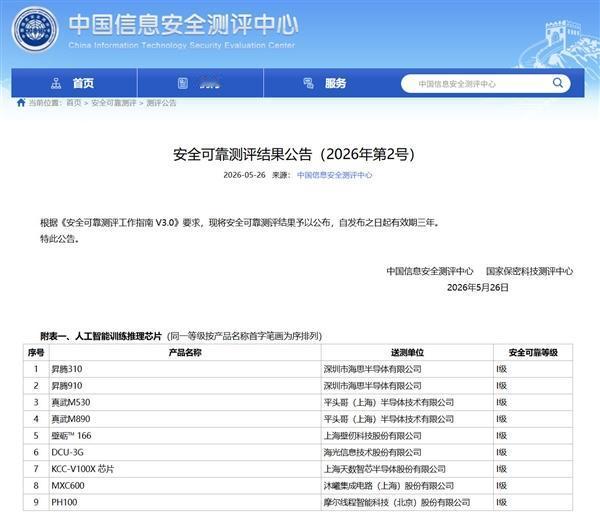Click the magnifier search icon
Screen dimensions: 600x525
pos(558,83)
